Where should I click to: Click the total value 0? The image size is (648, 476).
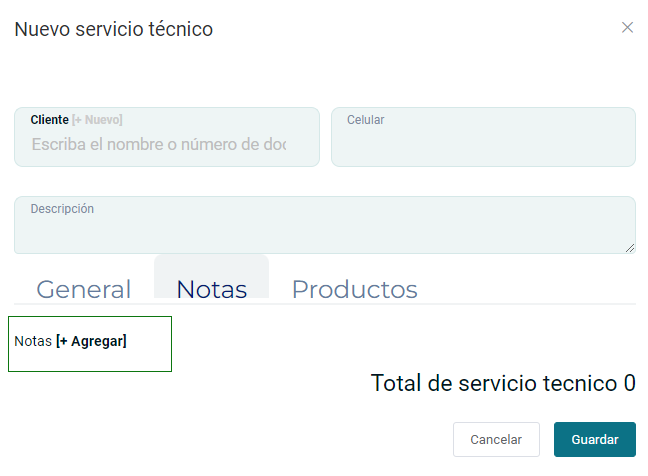click(x=630, y=383)
